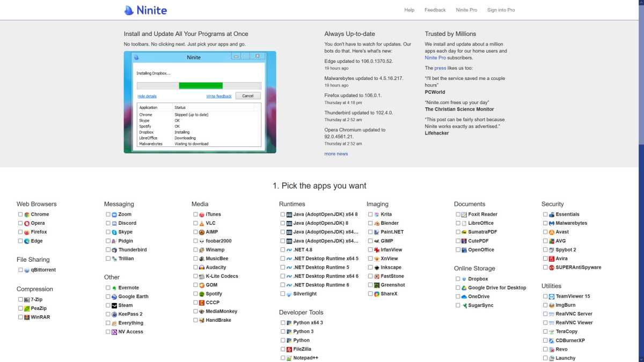Viewport: 644px width, 362px height.
Task: Click the Audacity icon
Action: [202, 268]
